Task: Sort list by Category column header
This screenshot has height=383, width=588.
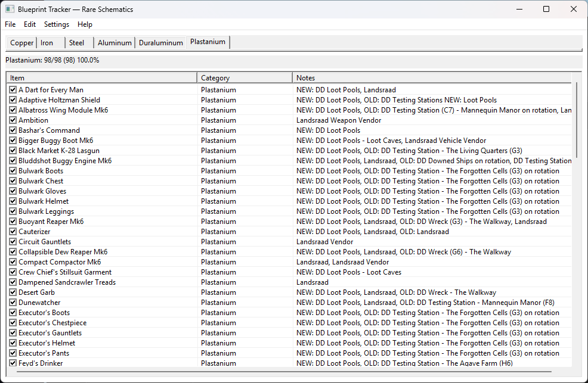Action: (x=245, y=78)
